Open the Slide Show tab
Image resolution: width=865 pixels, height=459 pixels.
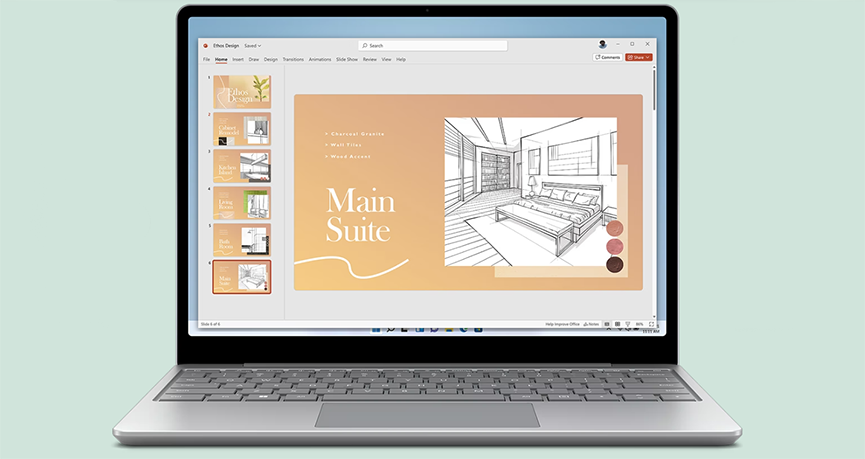pyautogui.click(x=346, y=59)
